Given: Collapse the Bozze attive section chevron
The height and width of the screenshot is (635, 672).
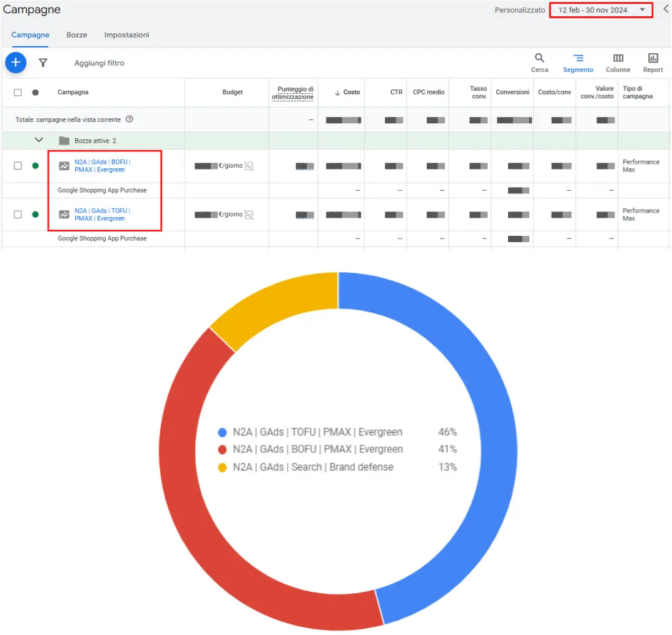Looking at the screenshot, I should [39, 140].
